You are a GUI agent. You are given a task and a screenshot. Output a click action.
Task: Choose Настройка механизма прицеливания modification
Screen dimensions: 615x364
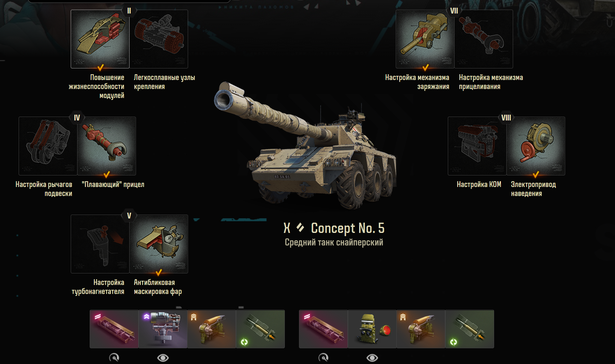point(484,39)
